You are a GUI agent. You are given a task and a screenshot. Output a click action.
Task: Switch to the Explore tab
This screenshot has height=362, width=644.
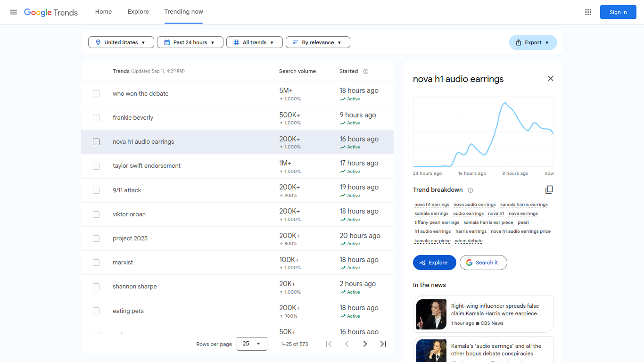click(138, 12)
